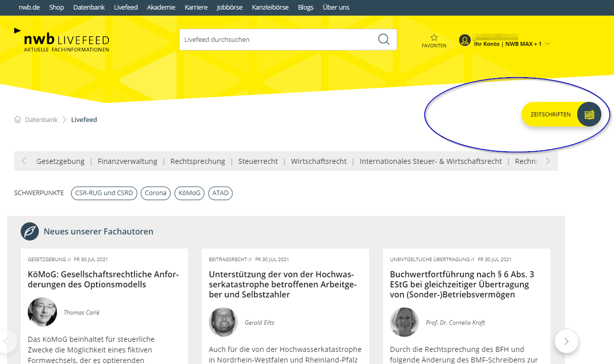This screenshot has height=364, width=614.
Task: Click the user account avatar icon
Action: (465, 40)
